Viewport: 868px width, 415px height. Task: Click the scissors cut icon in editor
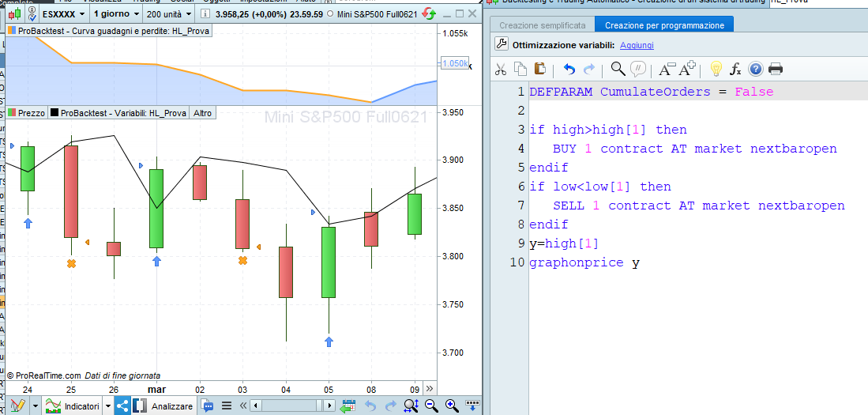click(x=501, y=69)
